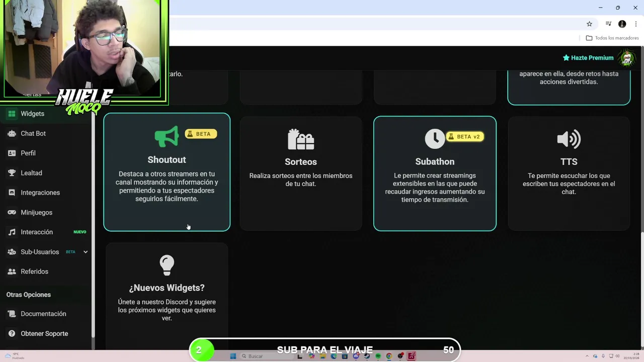Click the Sorteos description text
The width and height of the screenshot is (644, 362).
(301, 179)
